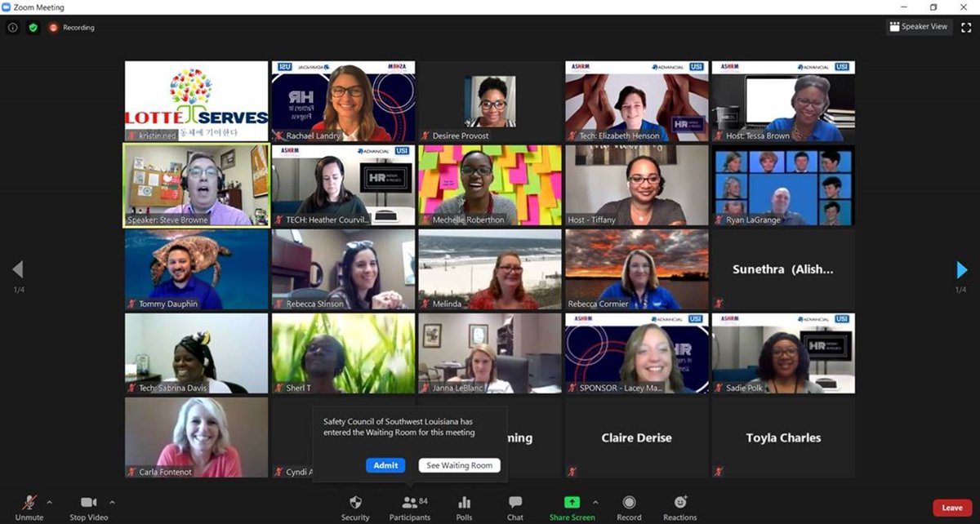Open the Polls panel
Image resolution: width=980 pixels, height=524 pixels.
465,507
